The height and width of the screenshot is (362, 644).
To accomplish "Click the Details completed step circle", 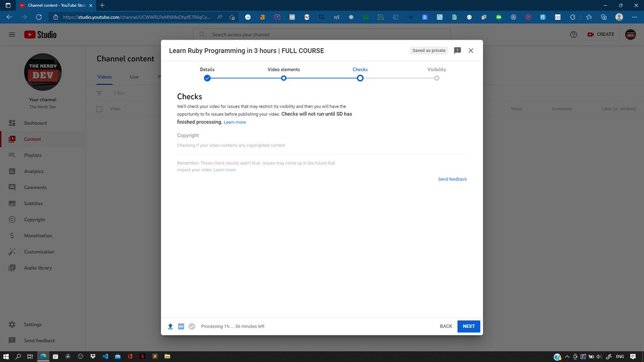I will point(207,78).
